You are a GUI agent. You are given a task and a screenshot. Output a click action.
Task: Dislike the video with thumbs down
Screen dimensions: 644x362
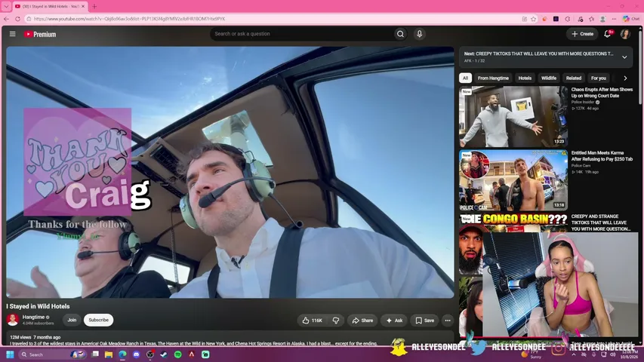point(335,321)
